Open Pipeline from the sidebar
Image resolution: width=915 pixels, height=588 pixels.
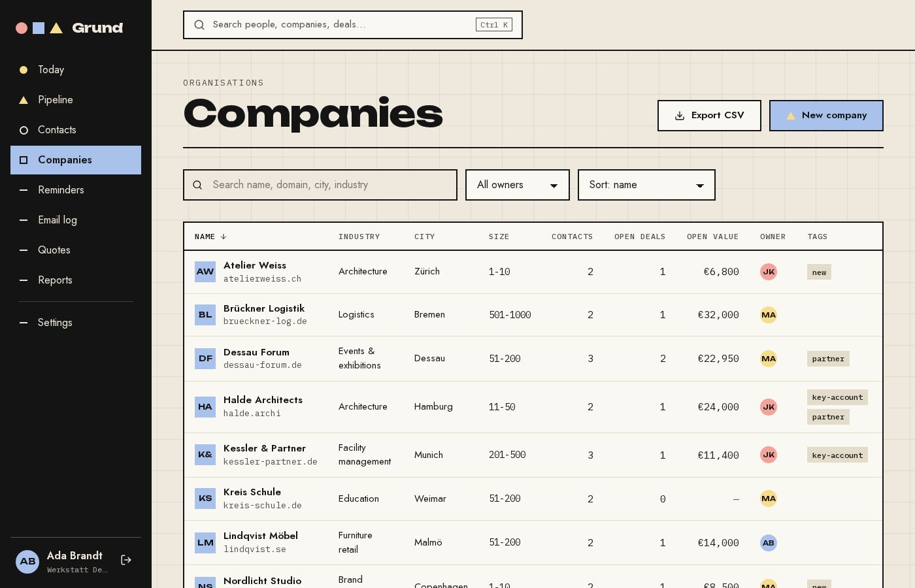[x=76, y=100]
